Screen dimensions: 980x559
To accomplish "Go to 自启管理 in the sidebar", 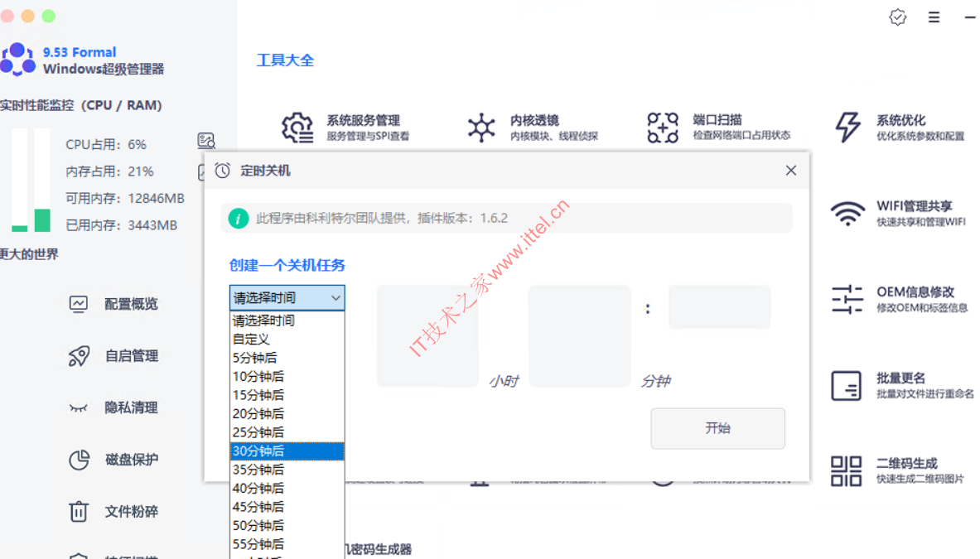I will (130, 356).
